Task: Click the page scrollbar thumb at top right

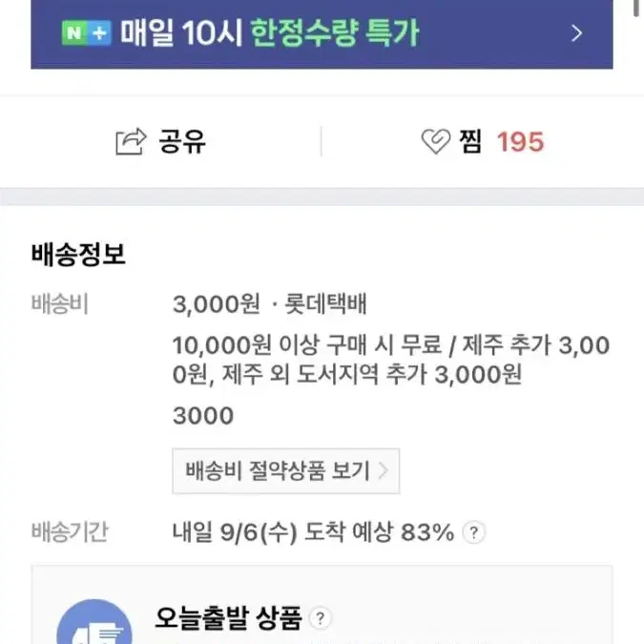Action: coord(637,9)
